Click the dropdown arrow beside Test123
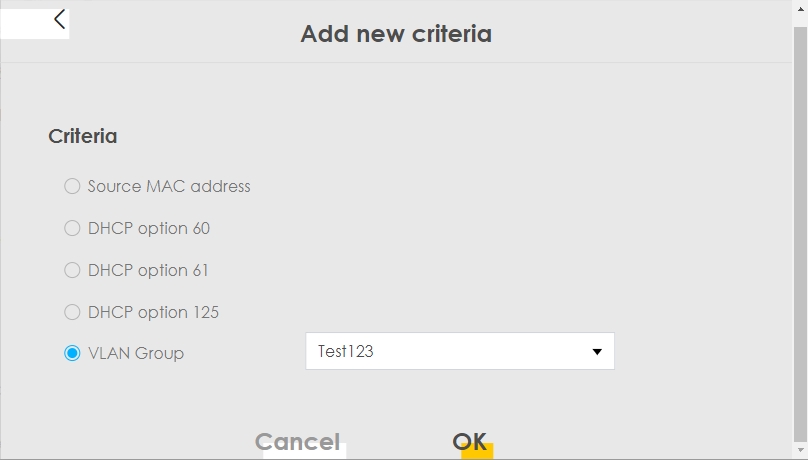Viewport: 808px width, 460px height. pyautogui.click(x=596, y=352)
